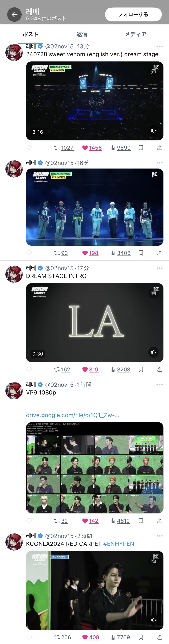Reply to the VP9 1080p post
Viewport: 169px width, 644px height.
click(x=29, y=521)
